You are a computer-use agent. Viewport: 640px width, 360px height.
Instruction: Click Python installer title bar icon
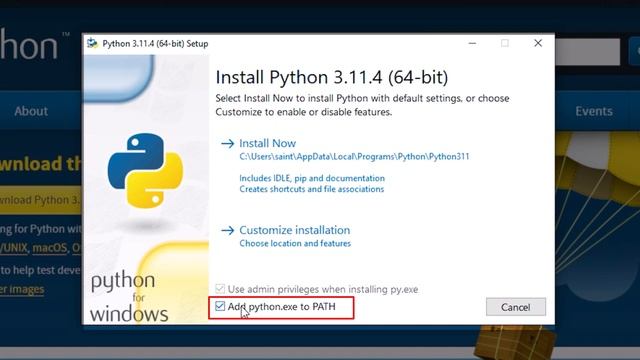(93, 43)
